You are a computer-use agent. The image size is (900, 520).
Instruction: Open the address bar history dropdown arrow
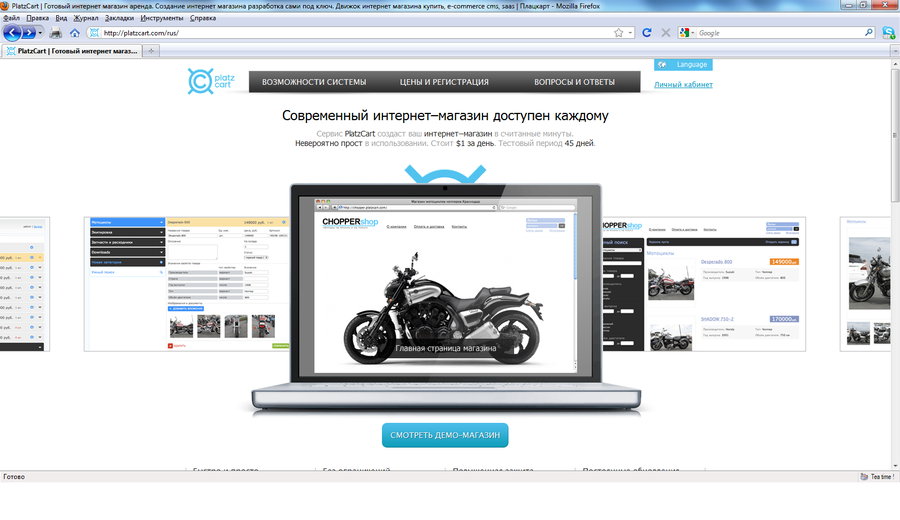click(x=631, y=33)
